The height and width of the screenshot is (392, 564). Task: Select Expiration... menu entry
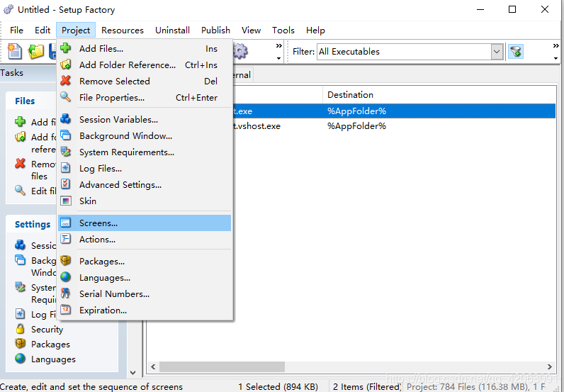pyautogui.click(x=145, y=310)
